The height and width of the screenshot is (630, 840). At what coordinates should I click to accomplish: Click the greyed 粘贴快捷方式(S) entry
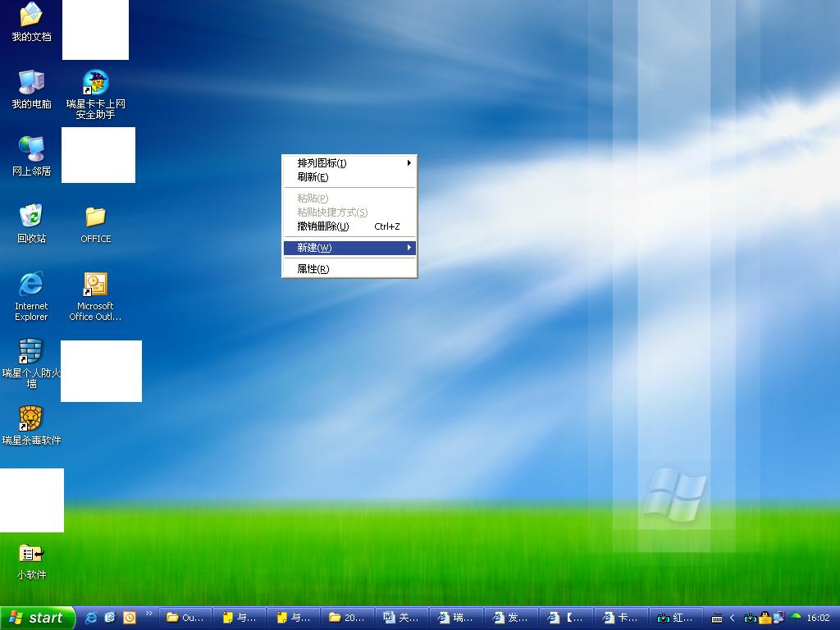click(349, 212)
